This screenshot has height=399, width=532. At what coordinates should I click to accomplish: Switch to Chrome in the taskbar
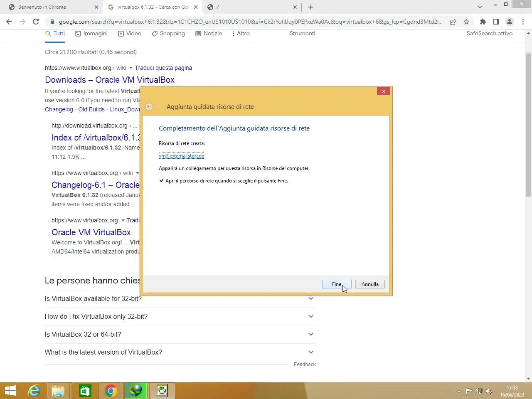(111, 391)
